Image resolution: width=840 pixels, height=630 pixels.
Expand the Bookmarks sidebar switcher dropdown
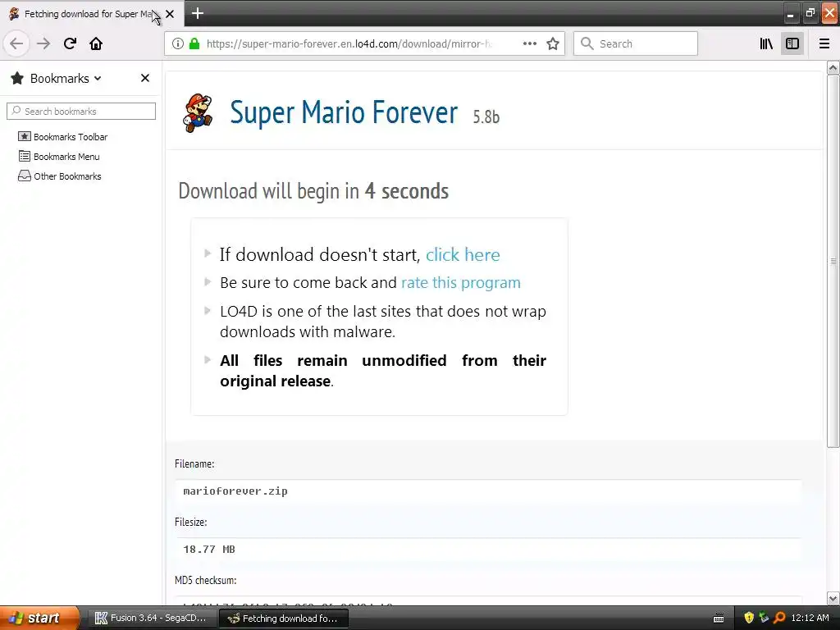tap(98, 78)
